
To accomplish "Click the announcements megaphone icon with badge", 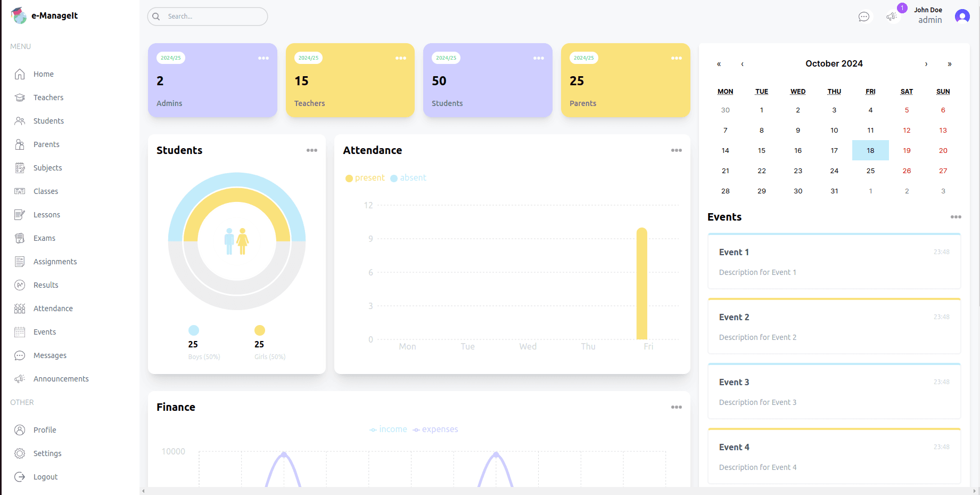I will [892, 17].
